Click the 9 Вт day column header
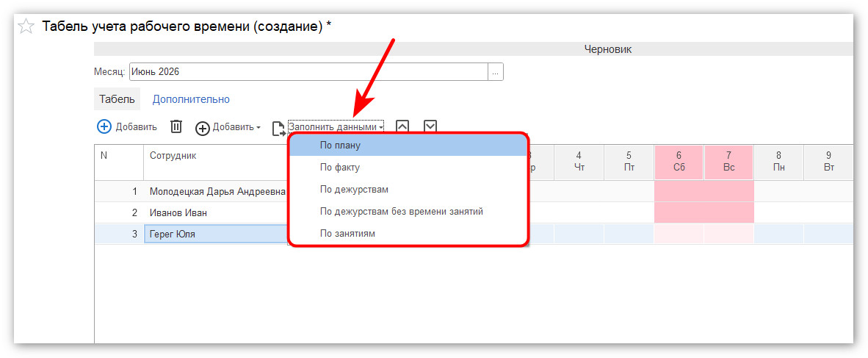Viewport: 868px width, 358px height. pos(828,162)
